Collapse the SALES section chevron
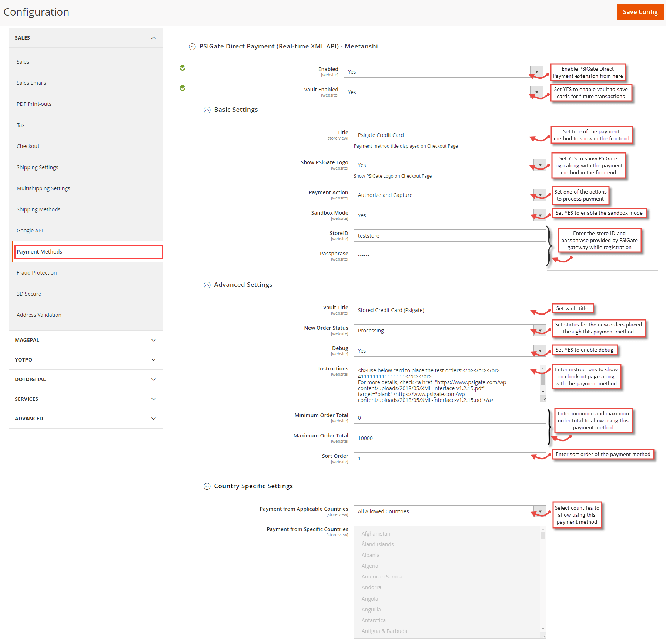Image resolution: width=666 pixels, height=644 pixels. (154, 38)
